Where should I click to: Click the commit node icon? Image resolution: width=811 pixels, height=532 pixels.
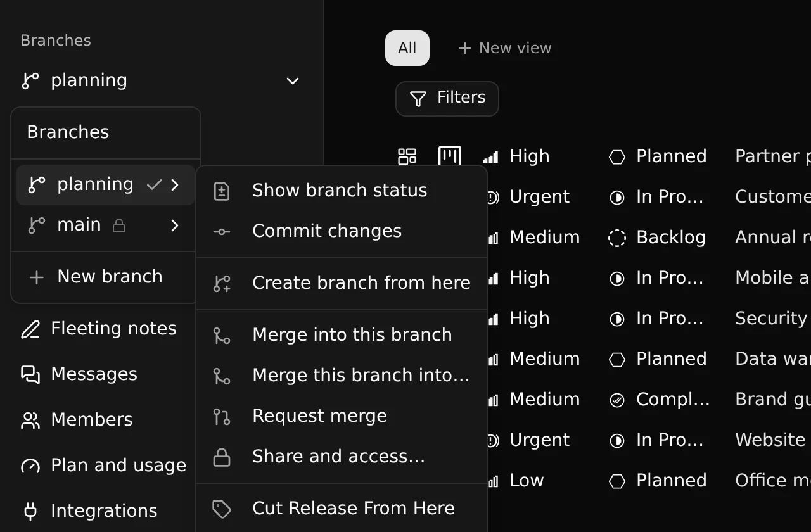[221, 232]
